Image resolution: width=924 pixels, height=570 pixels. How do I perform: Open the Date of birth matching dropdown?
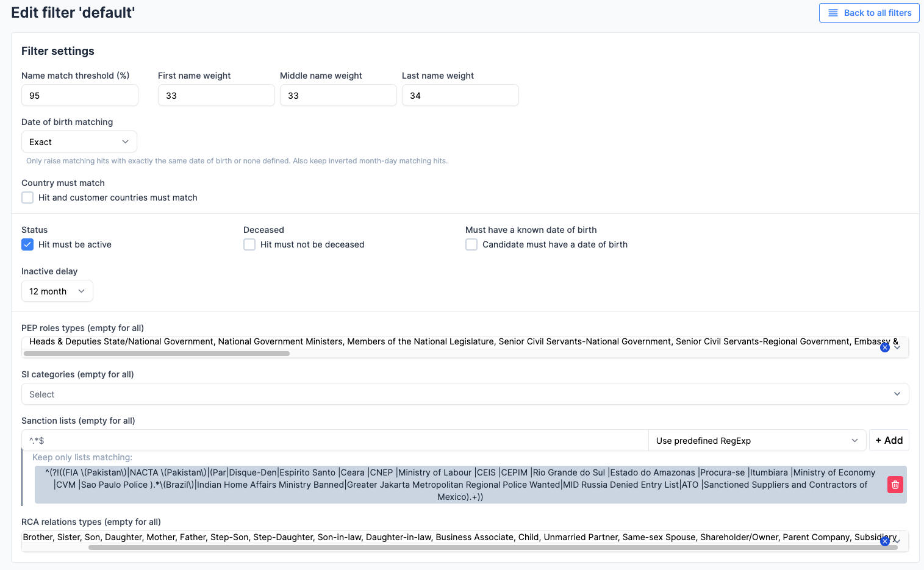(79, 141)
